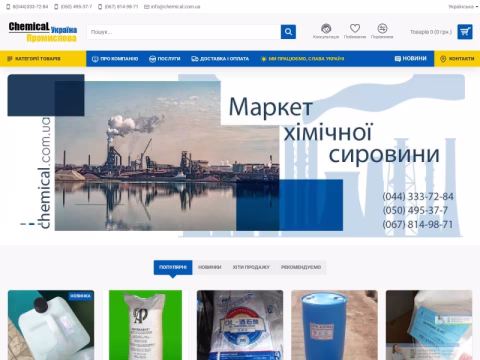480x360 pixels.
Task: Click the news icon beside Новини
Action: click(398, 59)
